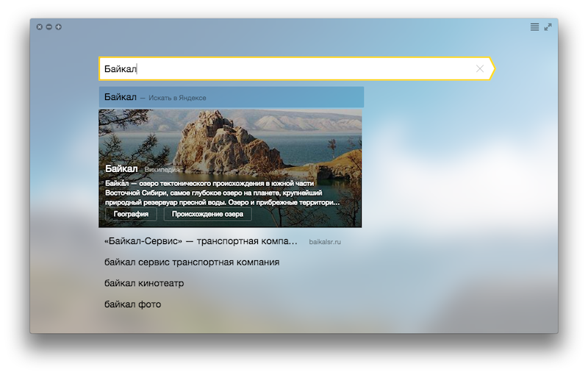Clear the search field with X icon

[480, 68]
